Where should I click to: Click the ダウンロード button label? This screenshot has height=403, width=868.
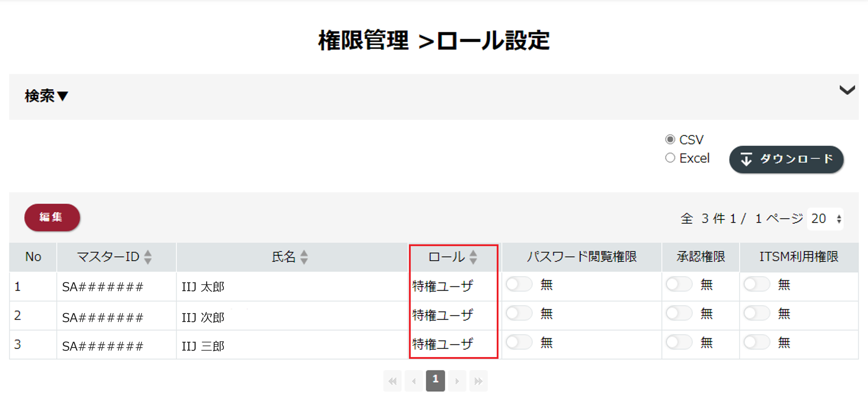point(797,159)
